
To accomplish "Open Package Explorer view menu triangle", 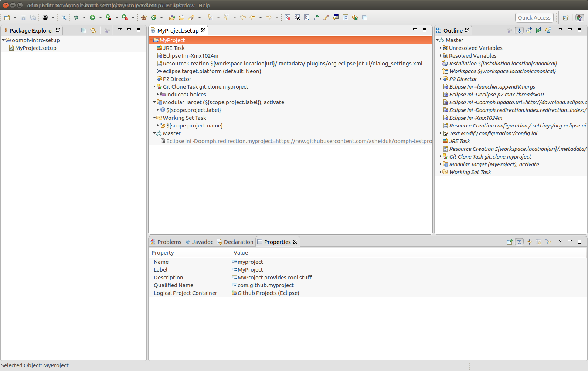I will click(x=120, y=30).
